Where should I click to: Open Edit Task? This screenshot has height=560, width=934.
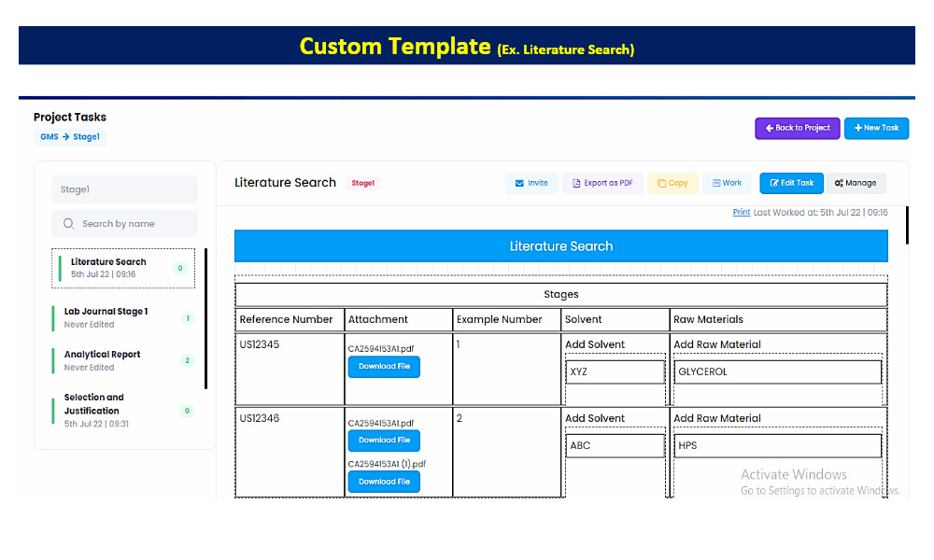(x=791, y=183)
